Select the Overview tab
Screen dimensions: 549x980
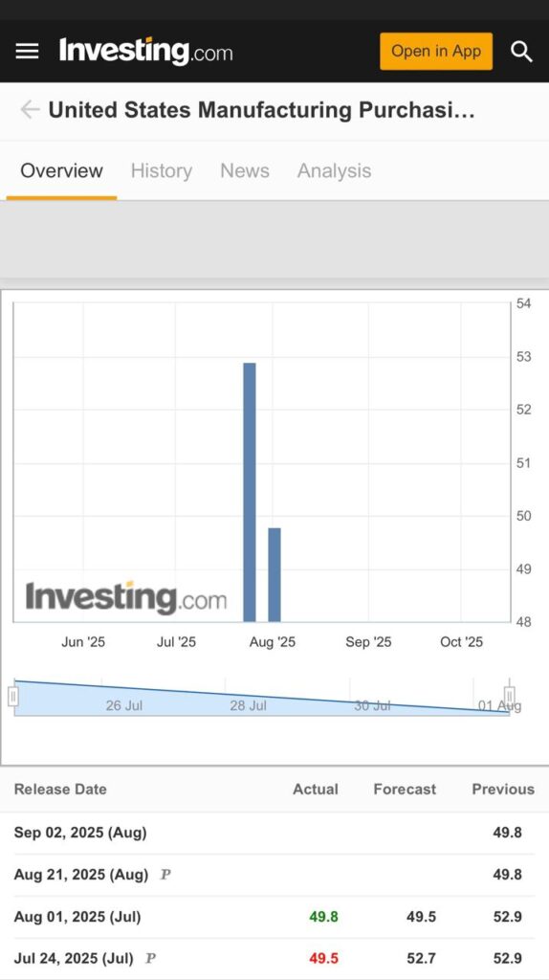pyautogui.click(x=61, y=170)
